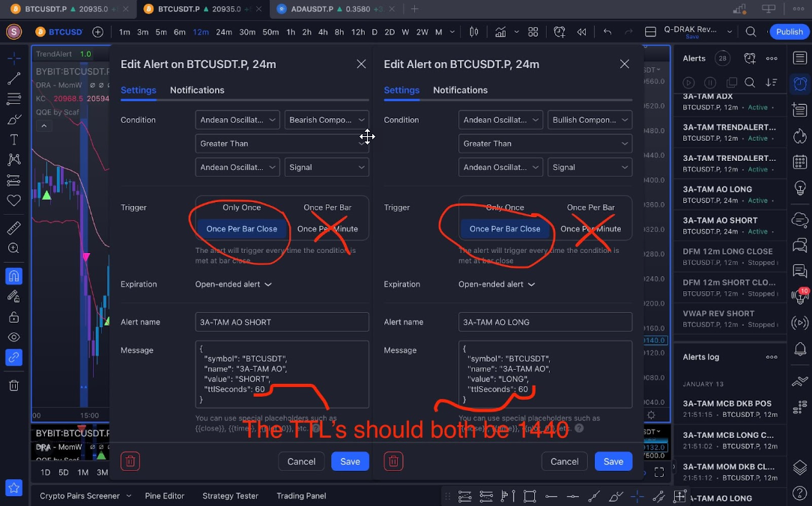The image size is (812, 506).
Task: Create alert from the top toolbar clock icon
Action: point(560,32)
